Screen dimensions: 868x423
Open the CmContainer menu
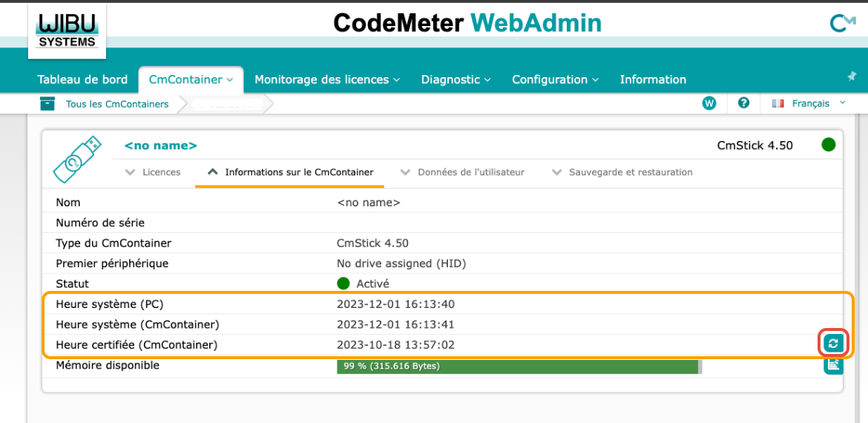(x=191, y=79)
